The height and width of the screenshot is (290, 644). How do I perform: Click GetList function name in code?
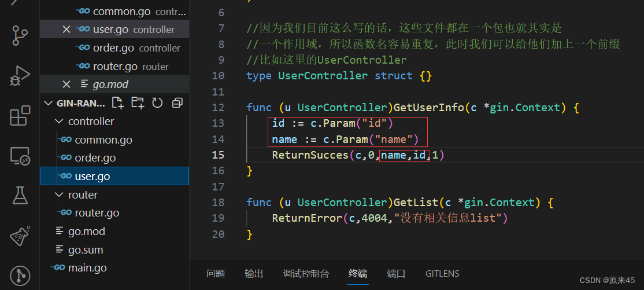coord(416,203)
